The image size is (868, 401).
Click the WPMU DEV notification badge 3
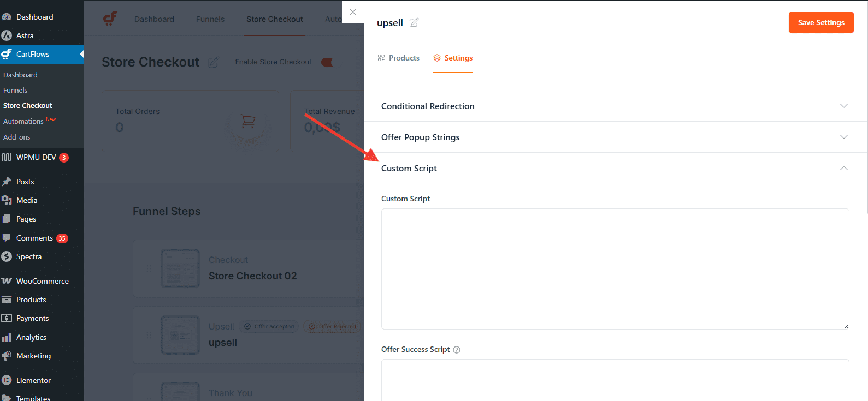(x=64, y=158)
